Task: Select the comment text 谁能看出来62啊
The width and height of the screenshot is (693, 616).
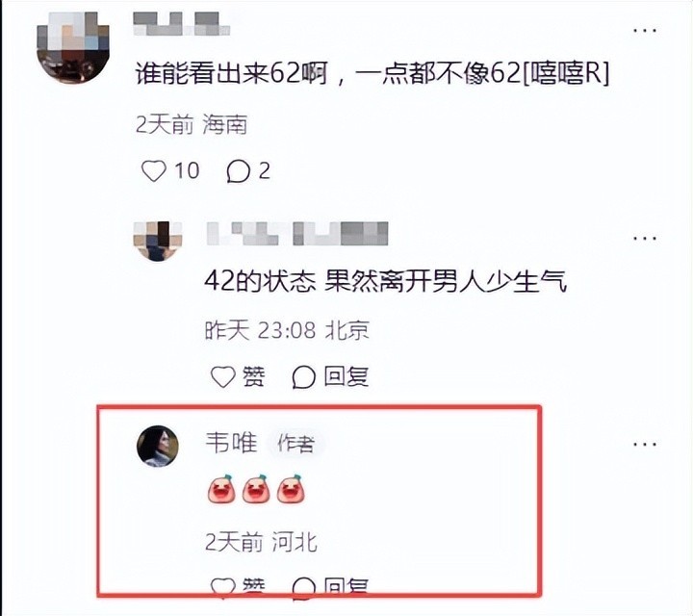Action: click(x=232, y=73)
